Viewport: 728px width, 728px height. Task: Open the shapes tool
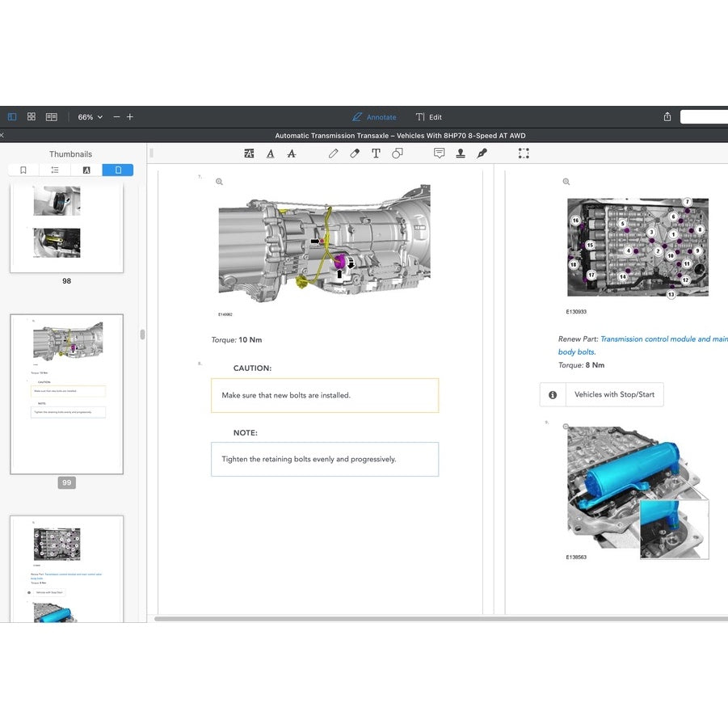(x=398, y=154)
